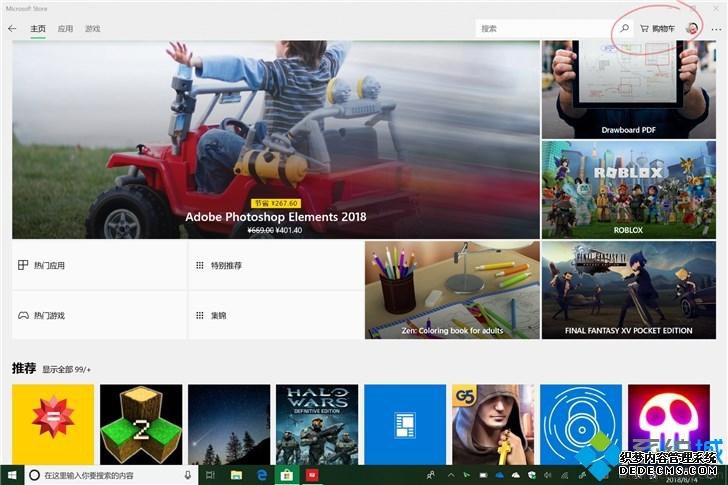Click the Windows Start button
This screenshot has width=728, height=485.
[12, 475]
